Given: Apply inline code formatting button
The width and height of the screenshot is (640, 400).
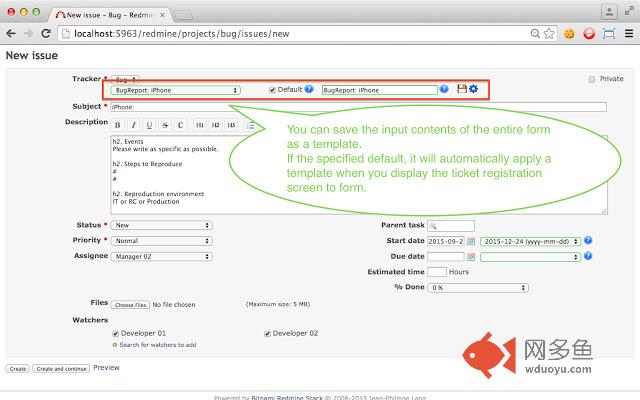Looking at the screenshot, I should coord(180,125).
